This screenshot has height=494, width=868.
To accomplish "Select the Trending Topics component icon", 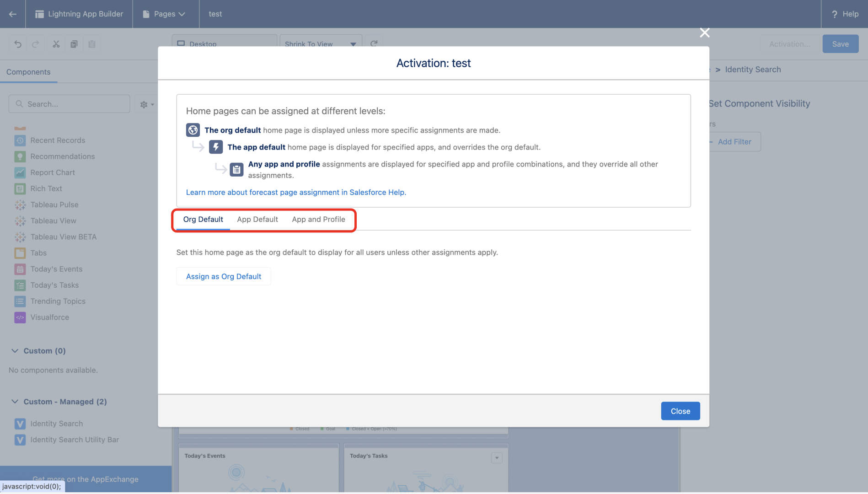I will coord(20,301).
